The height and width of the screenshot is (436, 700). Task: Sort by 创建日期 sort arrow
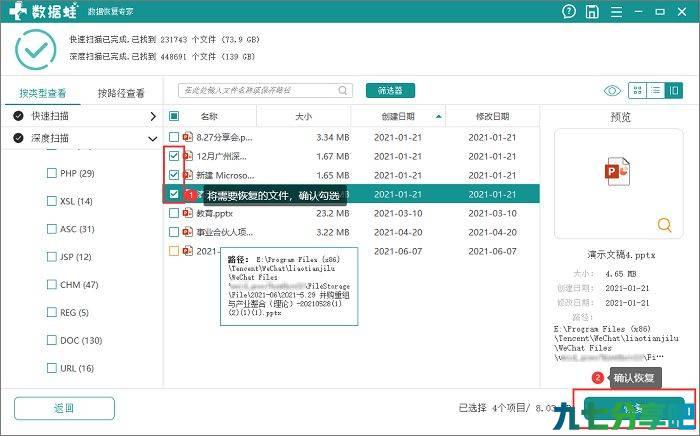(x=438, y=116)
